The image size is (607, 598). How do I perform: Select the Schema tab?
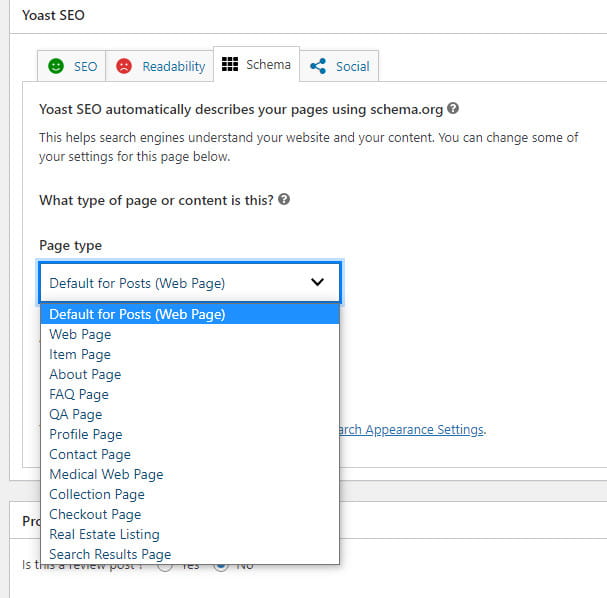[256, 64]
